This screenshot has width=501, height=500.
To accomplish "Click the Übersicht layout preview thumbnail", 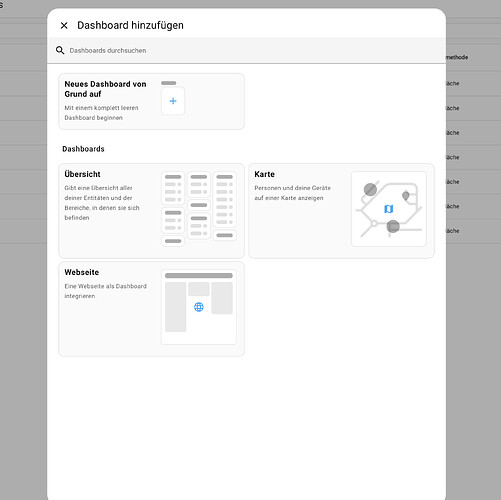I will tap(199, 209).
